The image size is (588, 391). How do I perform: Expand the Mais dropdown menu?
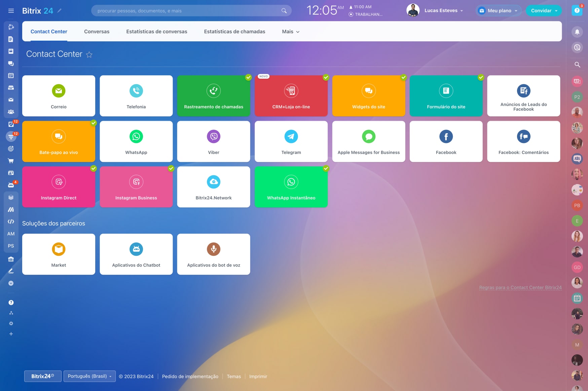[x=291, y=32]
